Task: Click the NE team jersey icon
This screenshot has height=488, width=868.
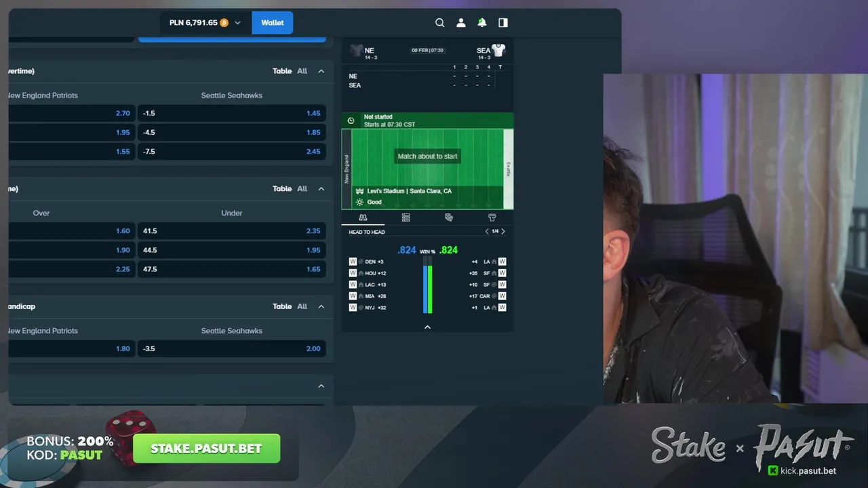Action: coord(356,50)
